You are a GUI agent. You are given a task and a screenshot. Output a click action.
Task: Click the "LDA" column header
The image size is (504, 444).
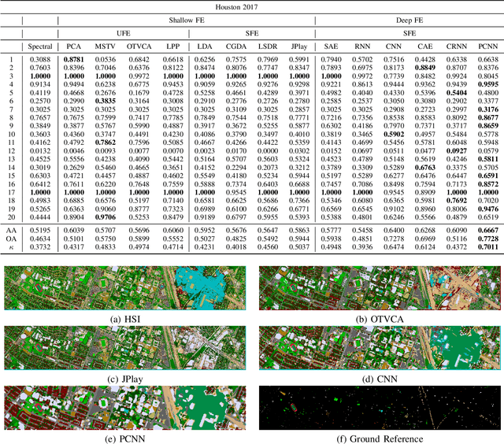point(205,46)
